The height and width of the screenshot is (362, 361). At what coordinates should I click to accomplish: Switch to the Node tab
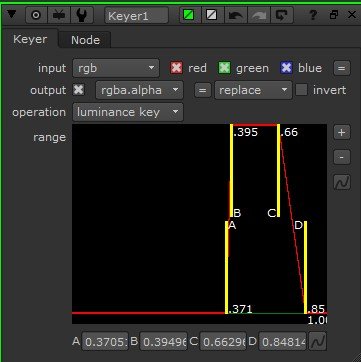coord(85,40)
